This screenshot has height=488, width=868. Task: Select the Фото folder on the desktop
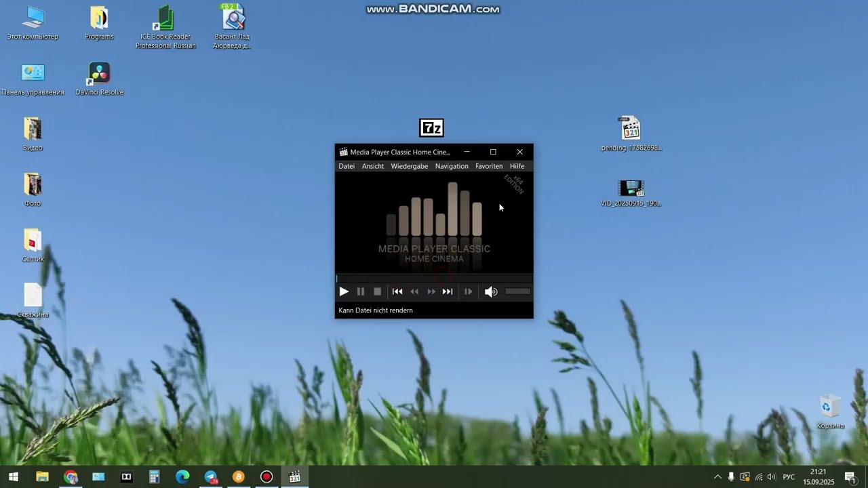(x=33, y=190)
